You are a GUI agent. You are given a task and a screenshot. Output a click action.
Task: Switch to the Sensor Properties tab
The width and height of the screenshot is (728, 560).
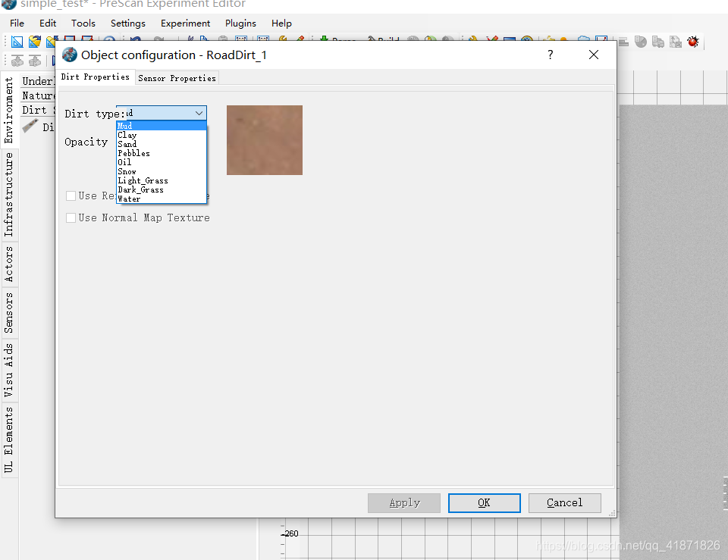click(177, 78)
